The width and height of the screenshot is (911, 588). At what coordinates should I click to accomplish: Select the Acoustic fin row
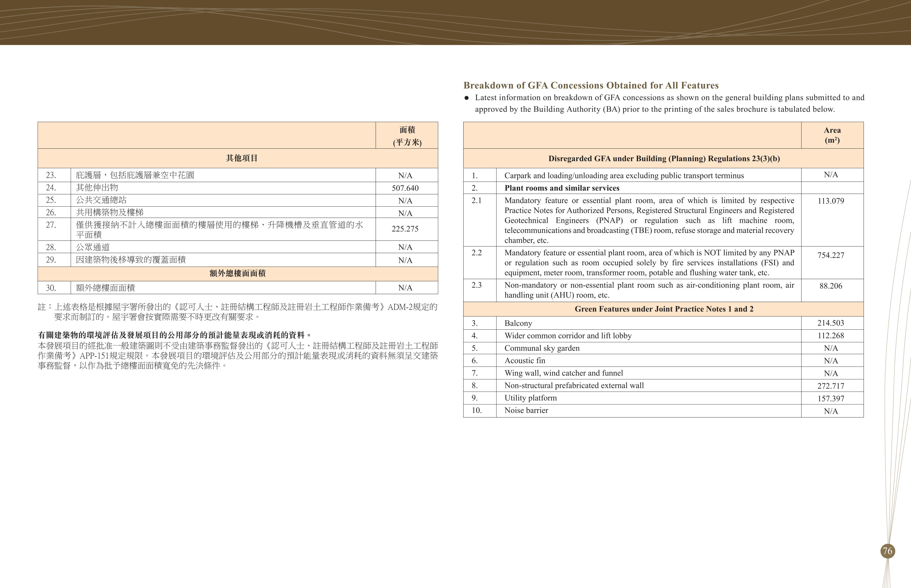point(664,360)
